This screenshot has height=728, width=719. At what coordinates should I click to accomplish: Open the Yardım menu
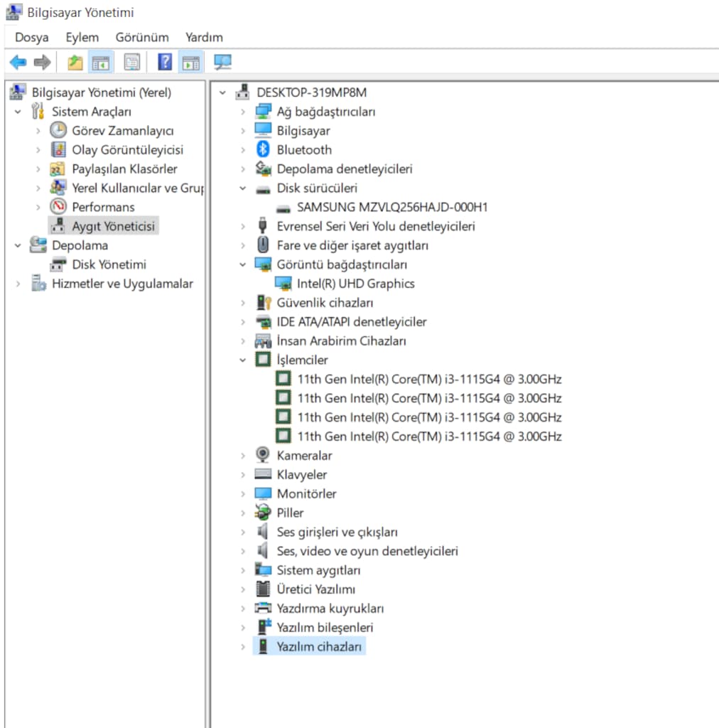click(204, 37)
